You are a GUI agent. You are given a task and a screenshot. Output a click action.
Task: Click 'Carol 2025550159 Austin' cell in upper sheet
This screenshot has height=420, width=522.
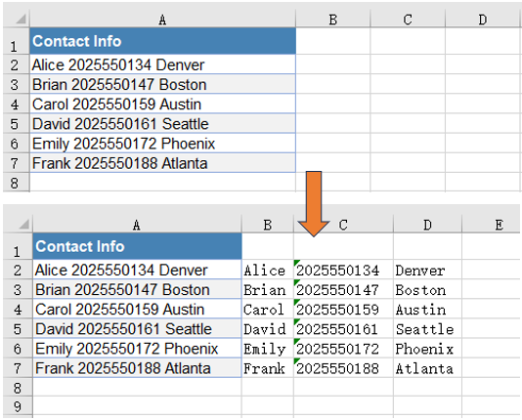(162, 104)
